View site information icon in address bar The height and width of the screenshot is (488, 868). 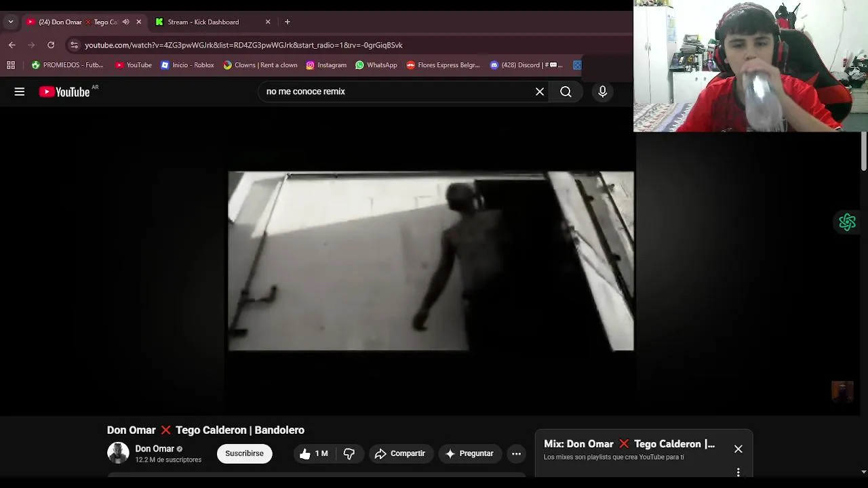74,45
